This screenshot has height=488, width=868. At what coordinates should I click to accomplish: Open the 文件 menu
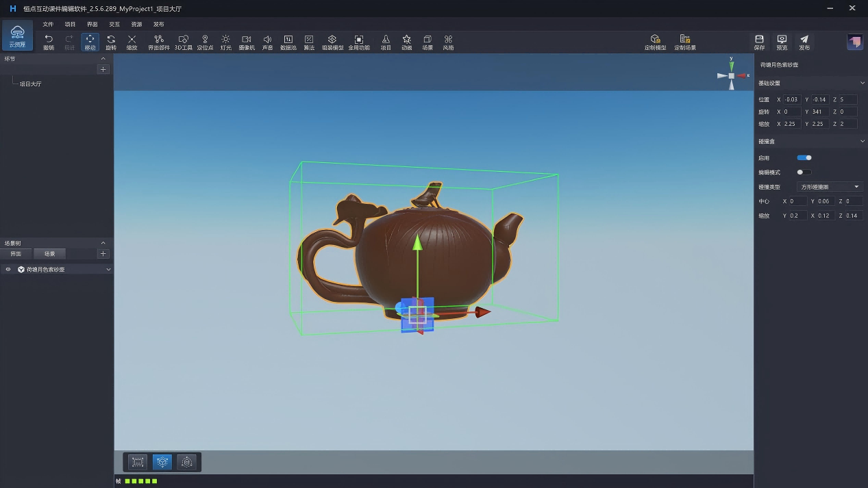[47, 23]
